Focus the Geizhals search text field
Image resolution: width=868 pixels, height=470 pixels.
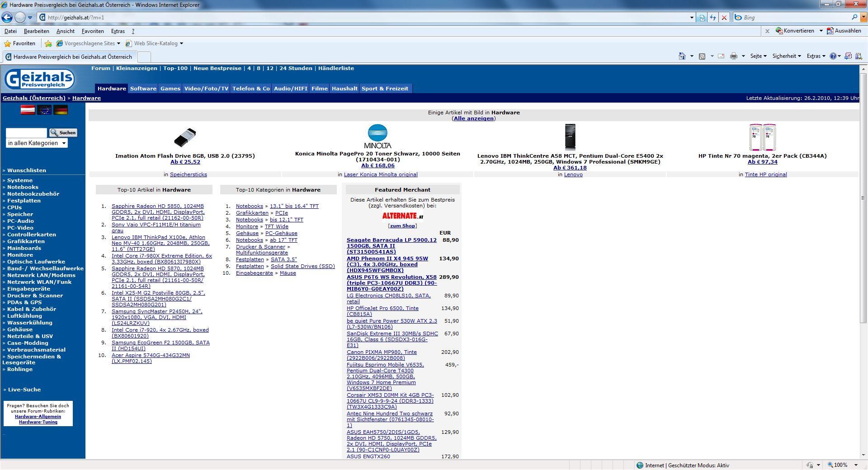pos(26,133)
